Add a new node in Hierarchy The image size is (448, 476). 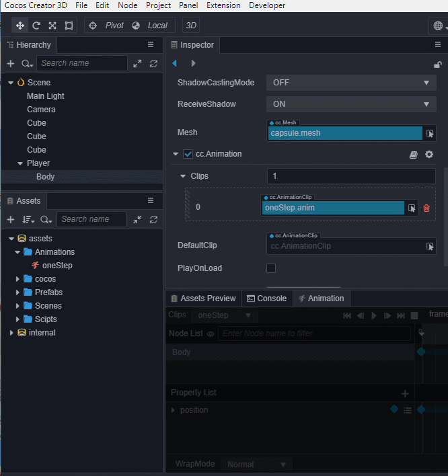point(11,63)
